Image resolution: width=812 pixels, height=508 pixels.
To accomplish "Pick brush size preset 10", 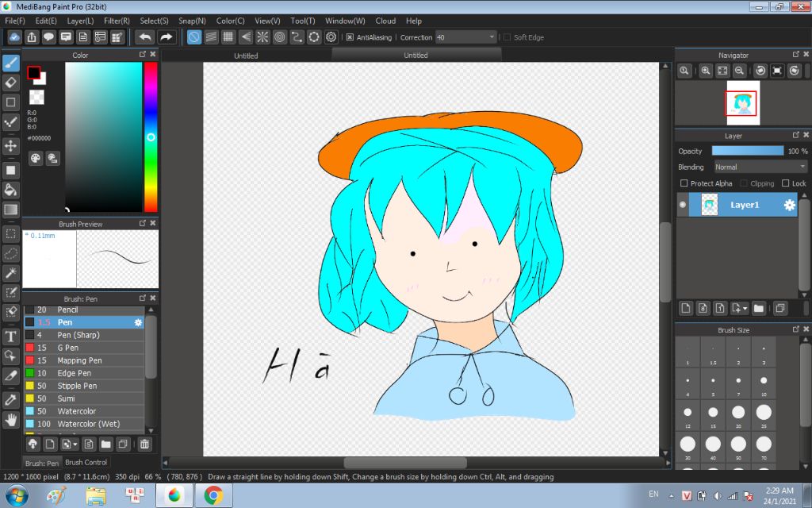I will [764, 383].
